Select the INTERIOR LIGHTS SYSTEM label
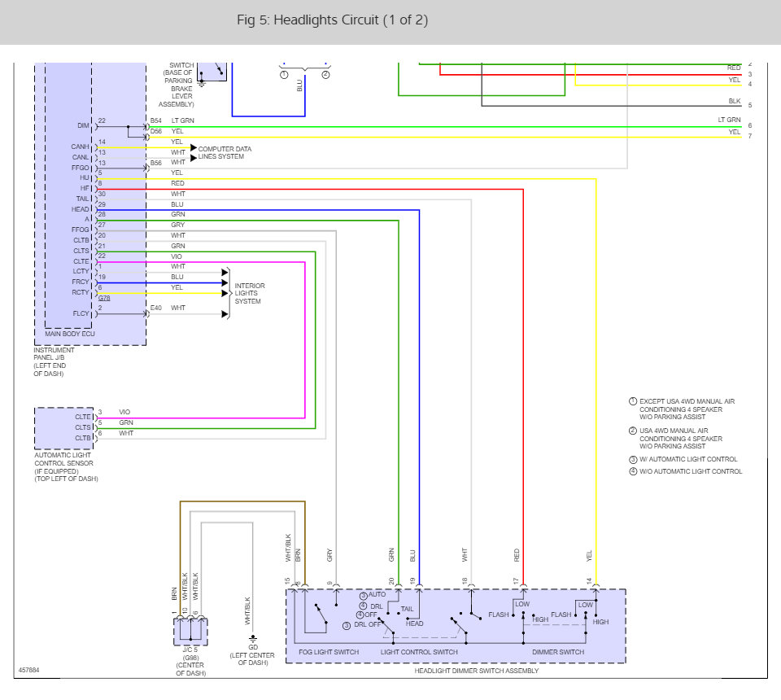 (250, 294)
